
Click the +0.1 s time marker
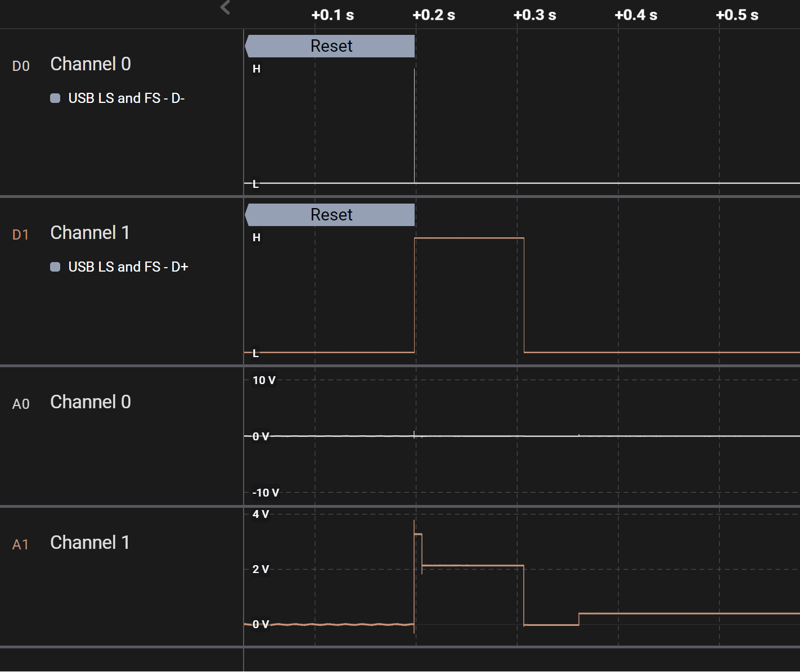(332, 15)
